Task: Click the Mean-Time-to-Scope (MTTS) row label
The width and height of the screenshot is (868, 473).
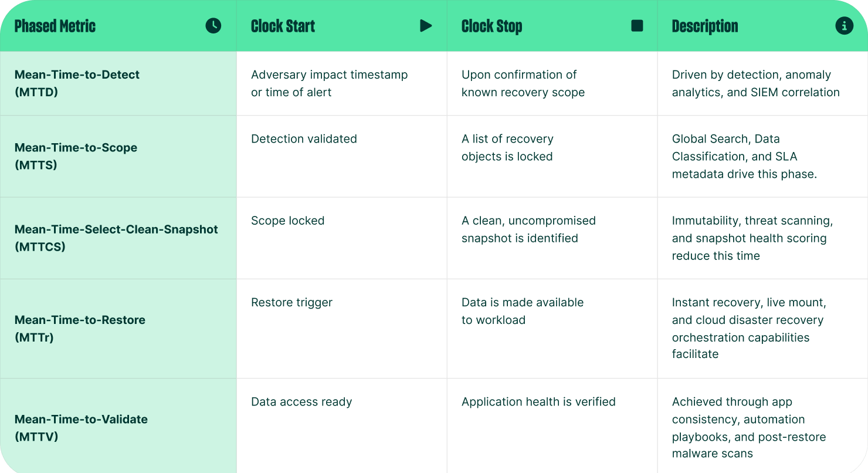Action: [x=76, y=156]
